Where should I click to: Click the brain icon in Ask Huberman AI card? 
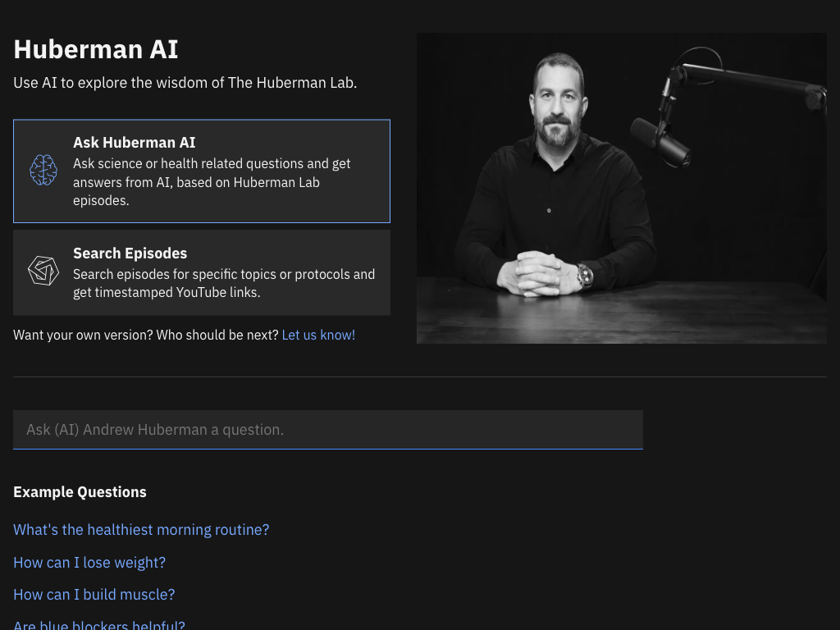pos(43,171)
